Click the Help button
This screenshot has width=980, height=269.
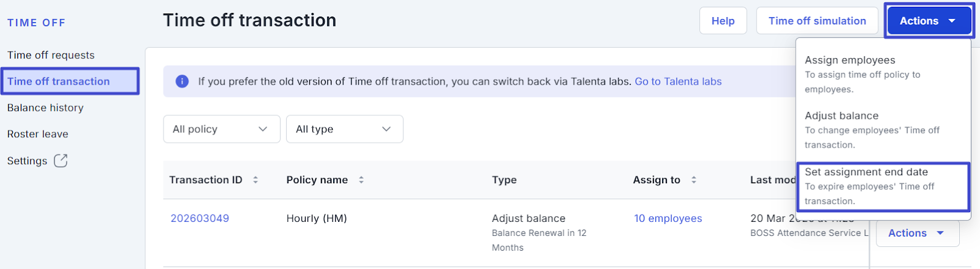pos(723,21)
